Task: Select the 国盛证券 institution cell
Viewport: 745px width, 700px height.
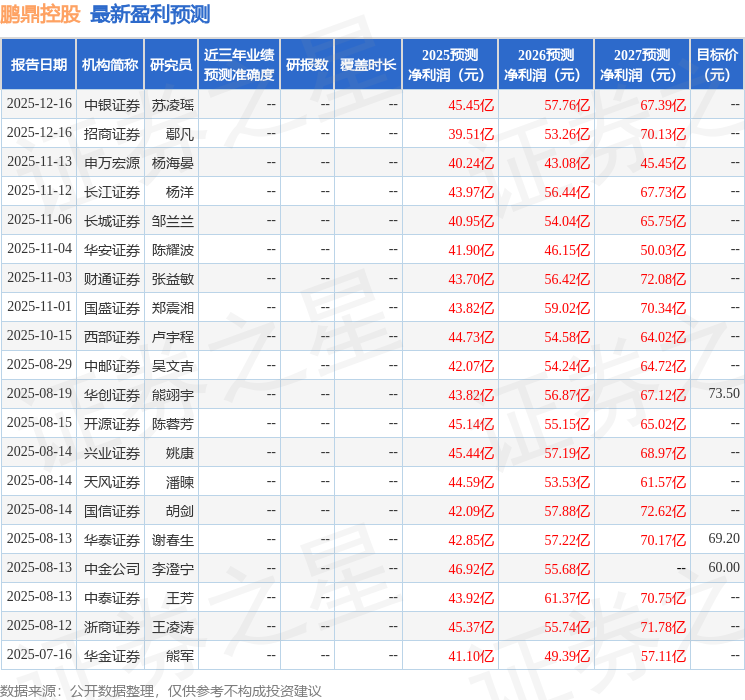Action: (112, 308)
